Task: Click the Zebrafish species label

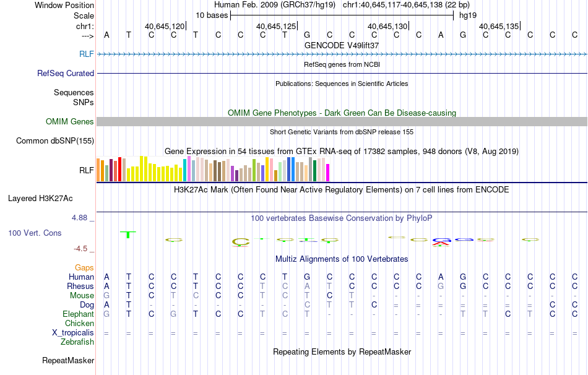Action: pos(77,342)
